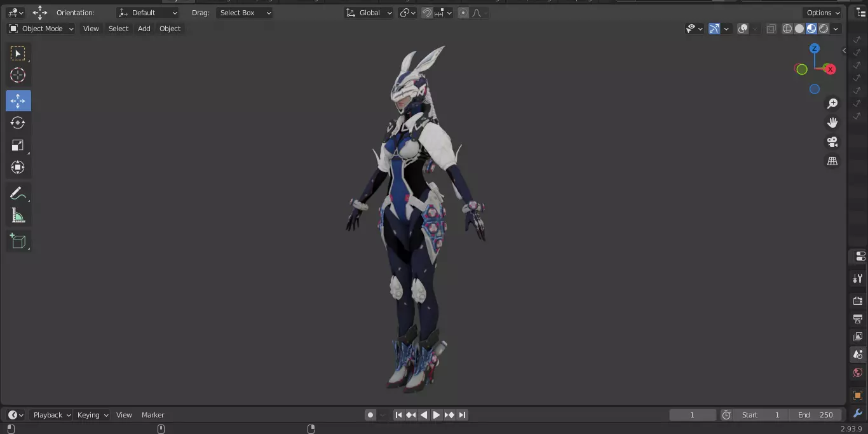Toggle viewport overlays

tap(743, 29)
